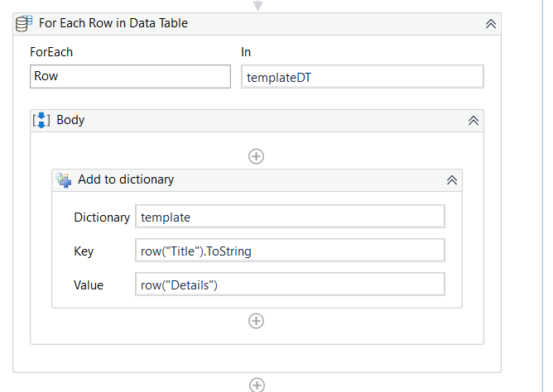Add activity via plus below For Each Row
Viewport: 553px width, 392px height.
pos(257,385)
